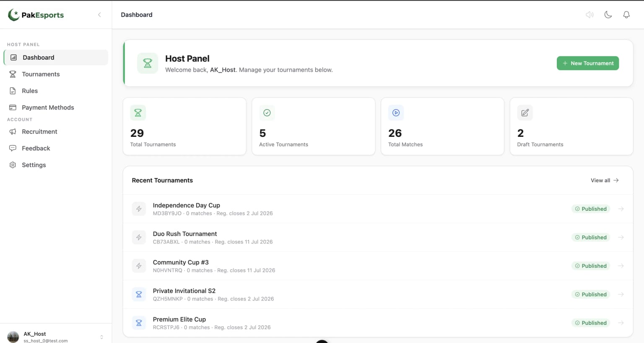Click the gear icon next to Settings
The width and height of the screenshot is (644, 343).
[x=13, y=165]
